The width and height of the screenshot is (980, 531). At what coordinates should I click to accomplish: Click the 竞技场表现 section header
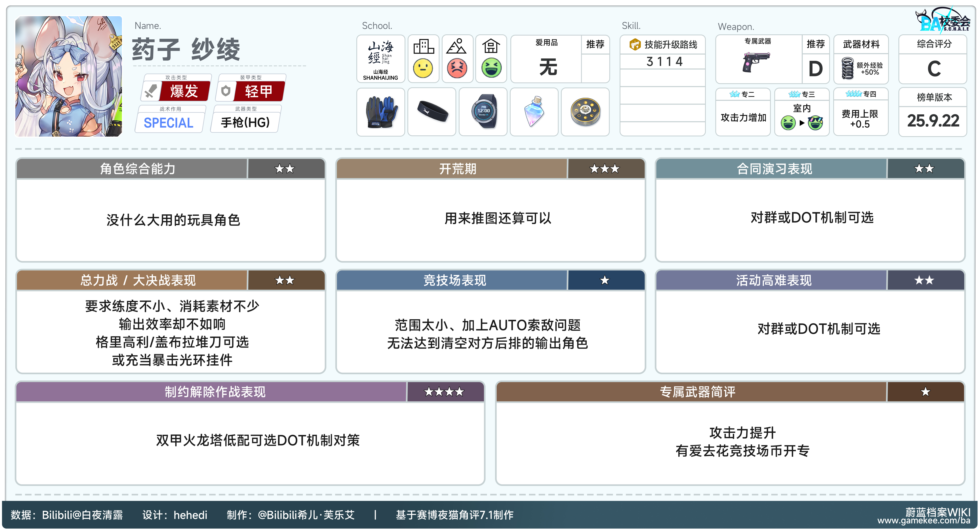pos(455,280)
